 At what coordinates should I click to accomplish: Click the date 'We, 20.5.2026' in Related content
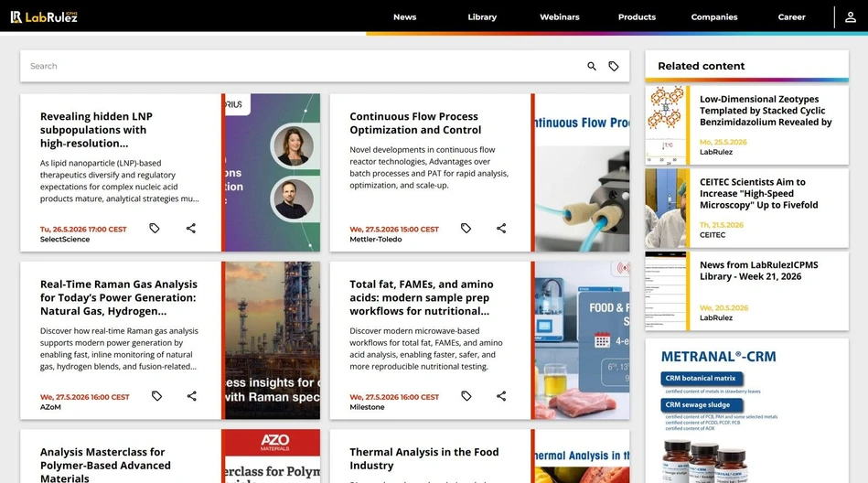click(x=723, y=308)
